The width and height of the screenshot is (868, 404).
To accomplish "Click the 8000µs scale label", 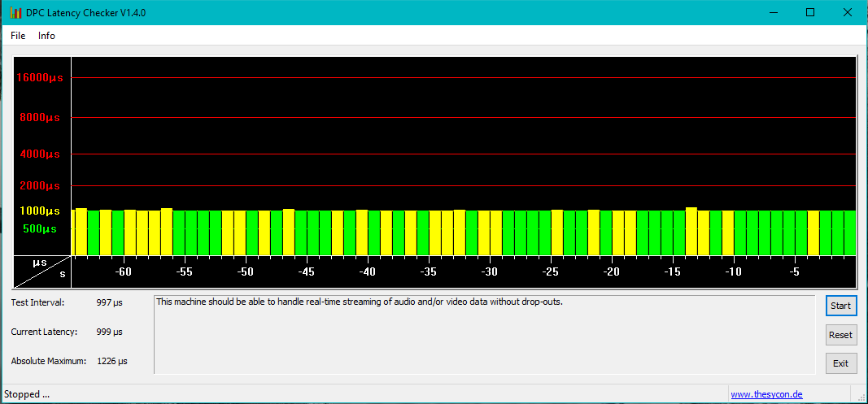I will pyautogui.click(x=41, y=117).
